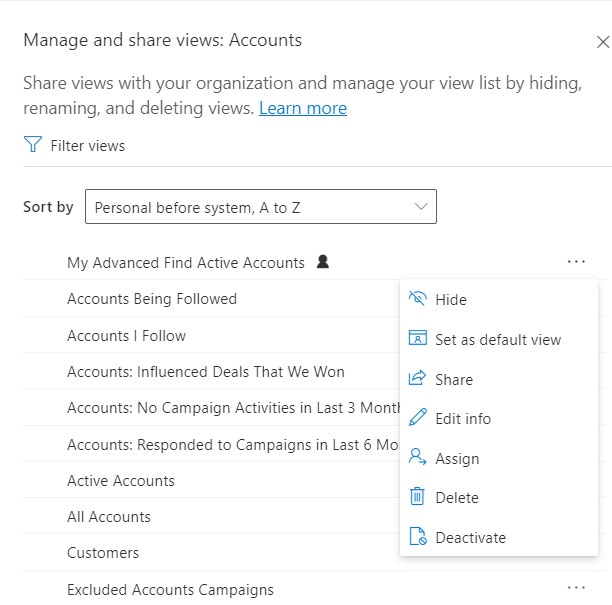612x605 pixels.
Task: Click the Deactivate document icon
Action: [x=418, y=536]
